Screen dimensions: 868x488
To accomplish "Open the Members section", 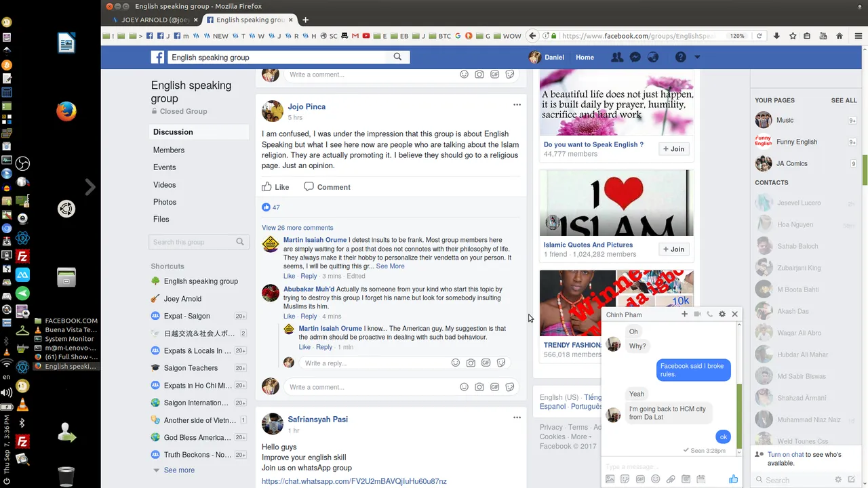I will [x=169, y=150].
